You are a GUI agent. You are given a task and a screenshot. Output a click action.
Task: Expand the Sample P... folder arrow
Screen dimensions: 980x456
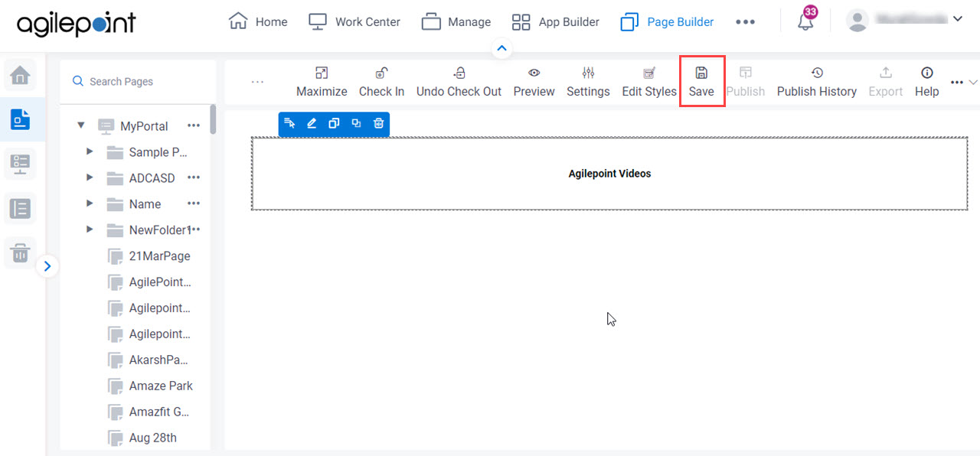point(90,152)
